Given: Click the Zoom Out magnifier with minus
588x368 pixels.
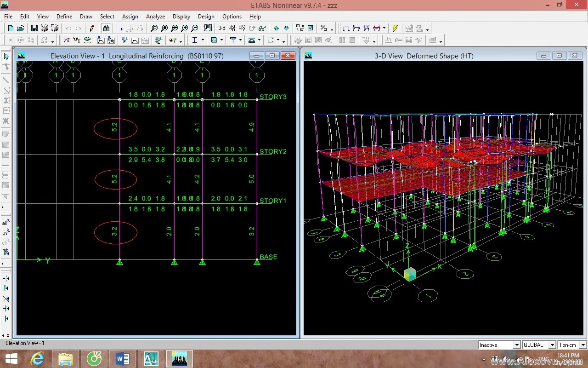Looking at the screenshot, I should [195, 29].
